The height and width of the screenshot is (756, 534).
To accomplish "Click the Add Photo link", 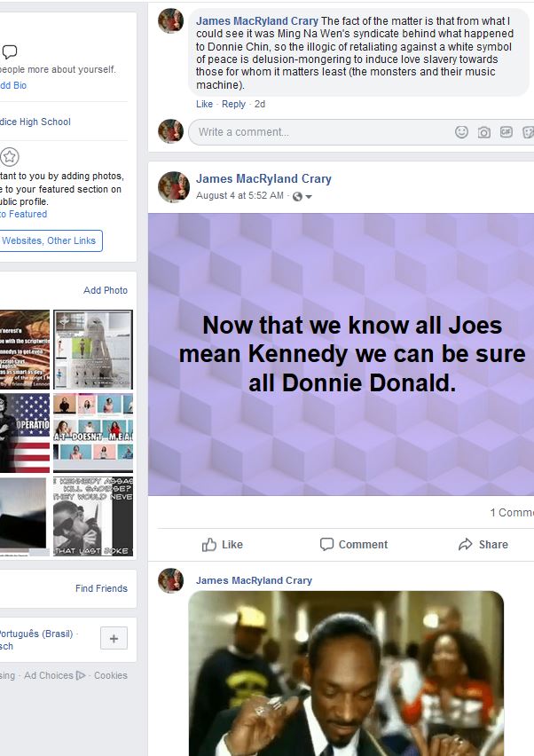I will coord(106,290).
